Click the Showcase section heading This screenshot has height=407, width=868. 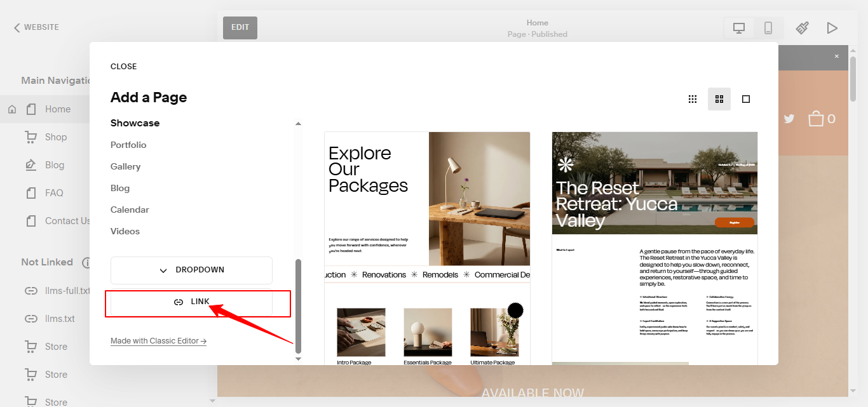click(x=135, y=123)
